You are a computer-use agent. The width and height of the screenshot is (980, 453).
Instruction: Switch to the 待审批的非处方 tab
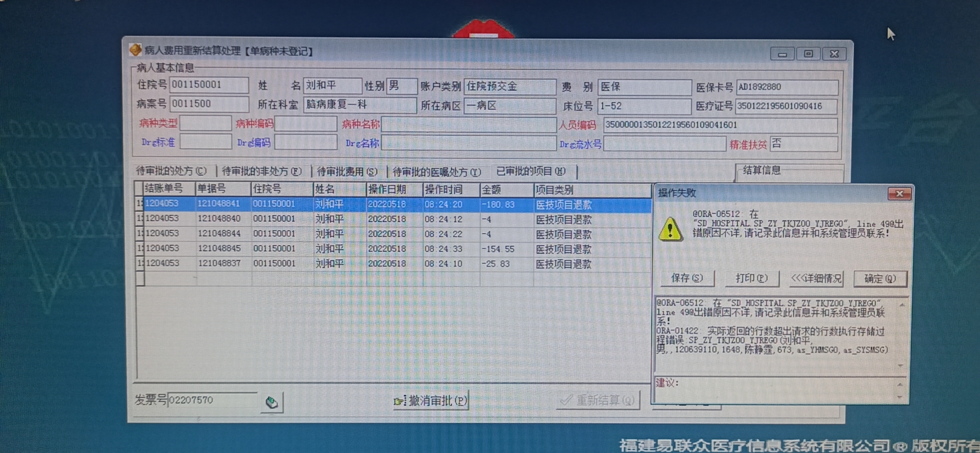(261, 171)
